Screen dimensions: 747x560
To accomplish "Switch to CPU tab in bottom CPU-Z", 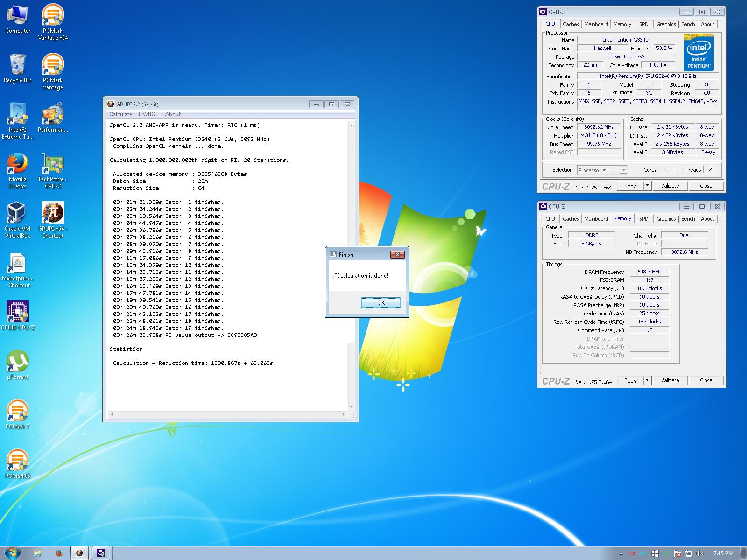I will coord(550,219).
